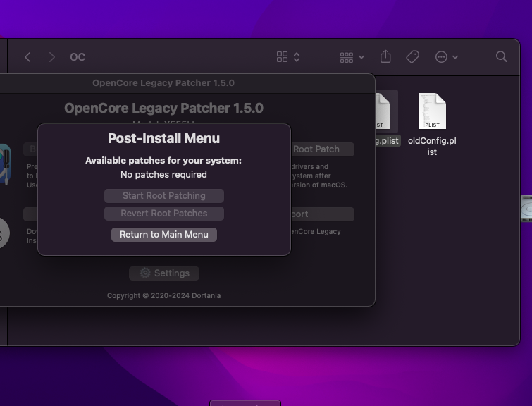Go forward in the Finder window

click(51, 57)
